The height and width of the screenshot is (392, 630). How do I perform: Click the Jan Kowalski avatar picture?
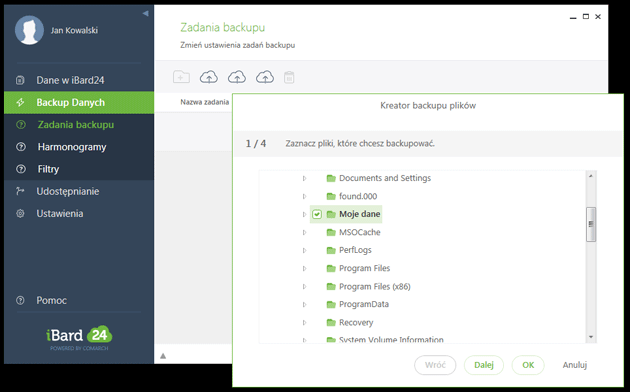pos(29,30)
